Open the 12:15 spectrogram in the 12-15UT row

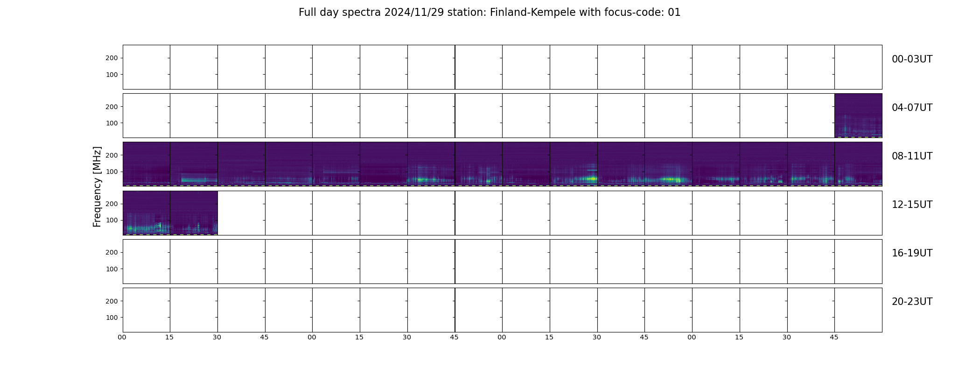[x=194, y=213]
